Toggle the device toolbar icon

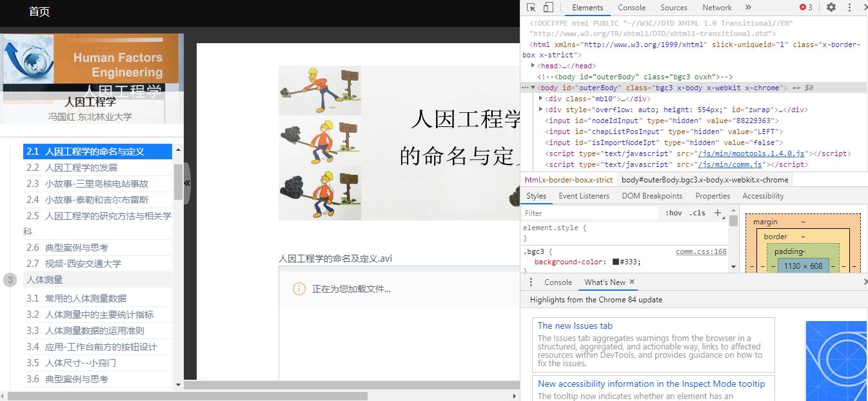pos(548,8)
